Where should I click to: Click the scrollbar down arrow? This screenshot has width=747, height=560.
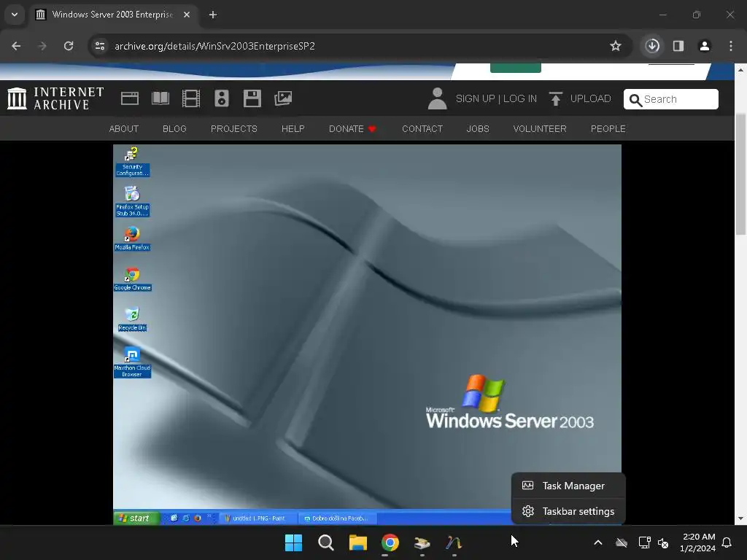click(x=740, y=518)
